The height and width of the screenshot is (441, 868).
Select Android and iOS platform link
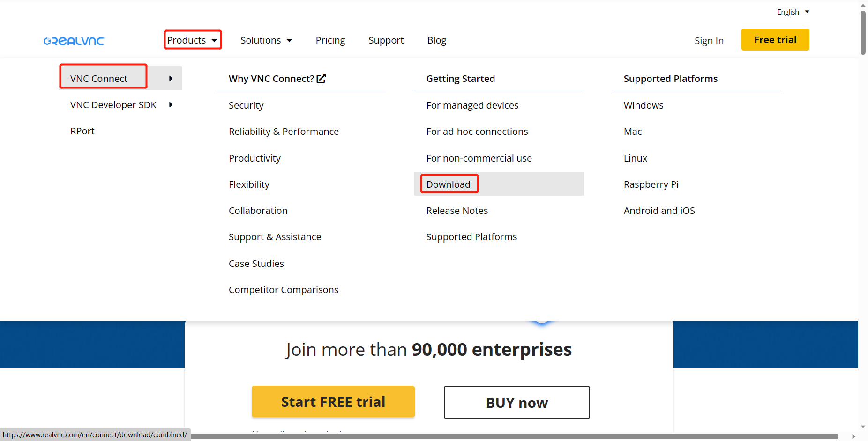coord(659,211)
